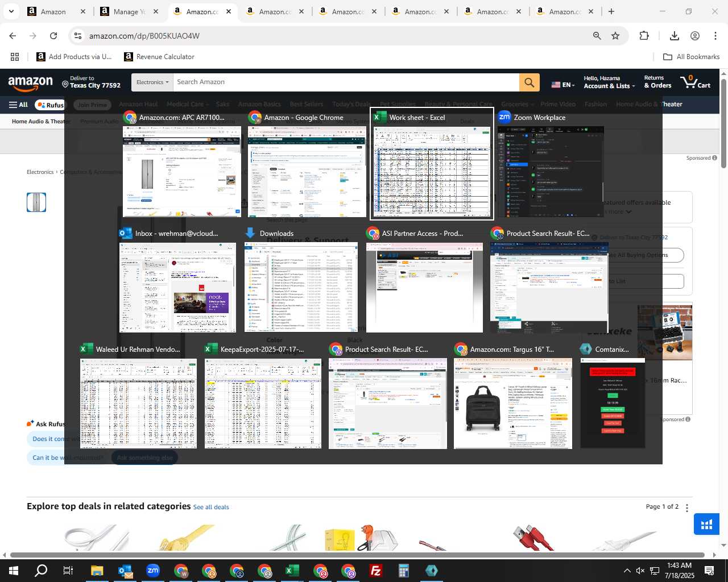The width and height of the screenshot is (728, 582).
Task: Open Chrome three-dot menu
Action: (715, 36)
